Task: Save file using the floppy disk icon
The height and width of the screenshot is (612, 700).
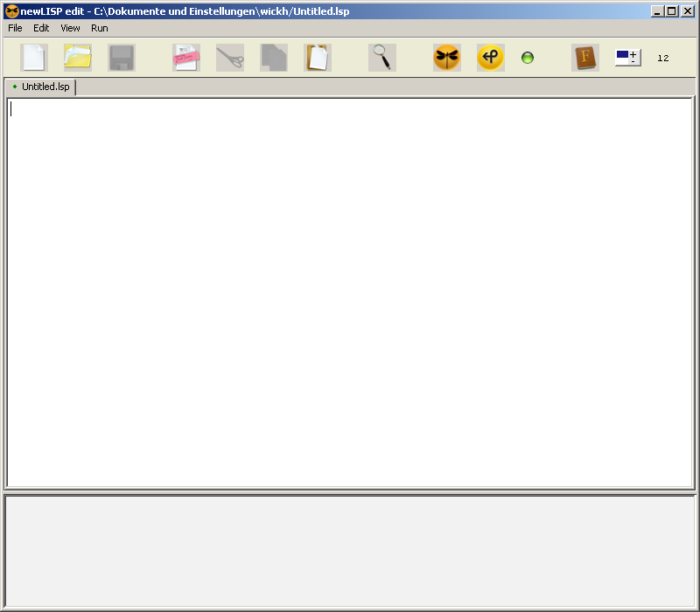Action: (x=122, y=58)
